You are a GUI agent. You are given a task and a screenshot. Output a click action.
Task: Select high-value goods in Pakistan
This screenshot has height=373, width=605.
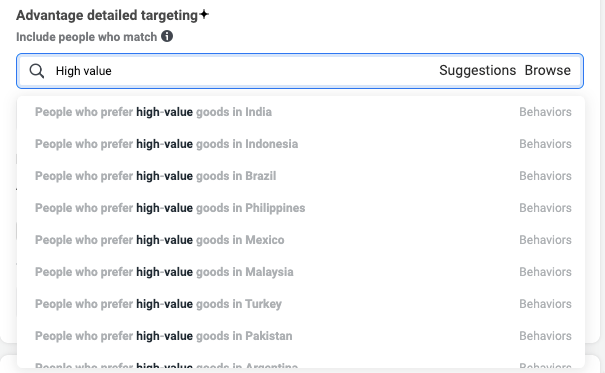(303, 336)
